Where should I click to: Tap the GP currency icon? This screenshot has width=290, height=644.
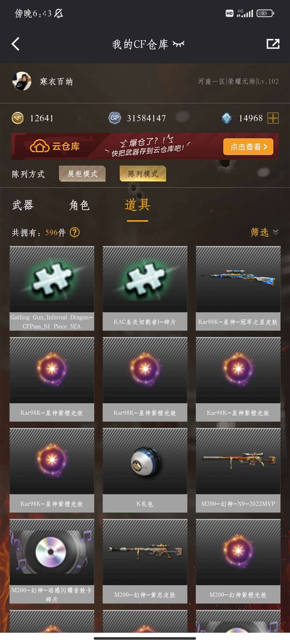coord(115,118)
